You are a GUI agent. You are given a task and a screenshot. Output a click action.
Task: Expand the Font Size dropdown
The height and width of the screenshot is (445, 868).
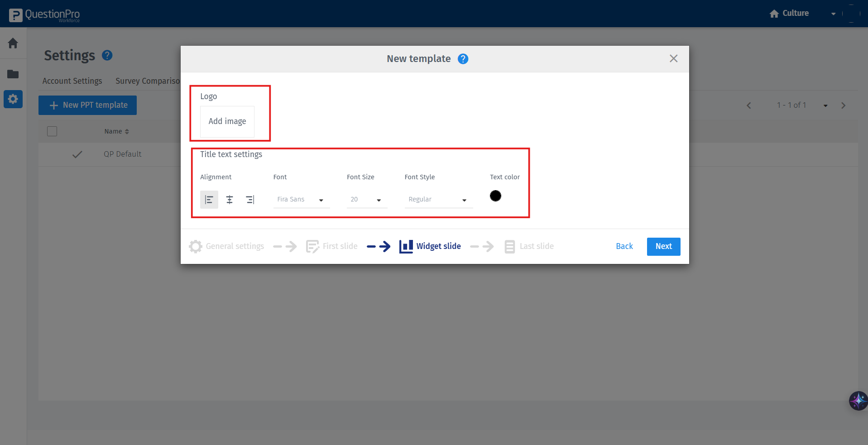[366, 199]
